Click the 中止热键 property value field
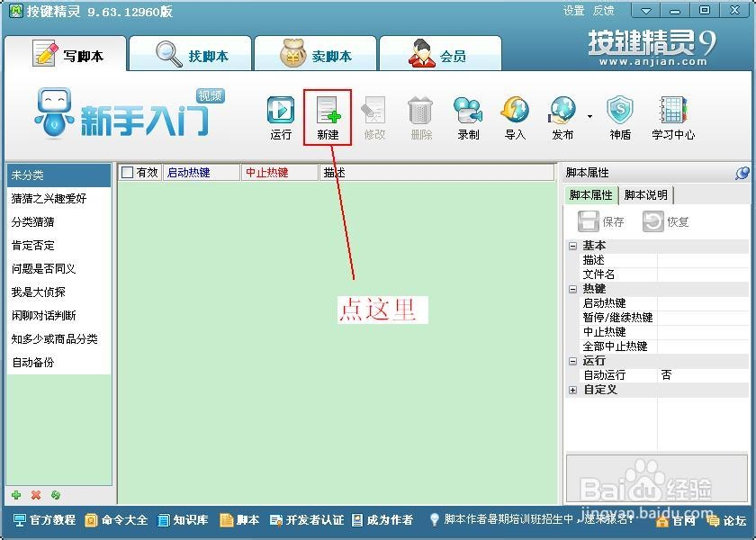Image resolution: width=756 pixels, height=540 pixels. tap(703, 332)
